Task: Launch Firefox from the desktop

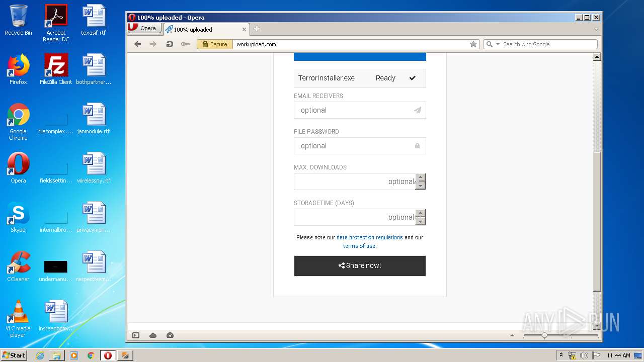Action: coord(18,69)
